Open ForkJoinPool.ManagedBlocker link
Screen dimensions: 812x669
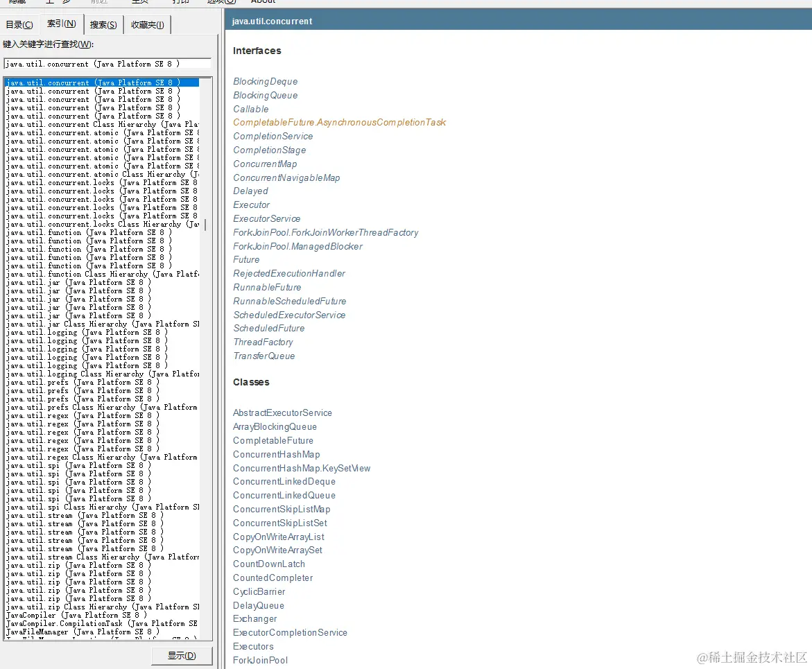point(297,247)
